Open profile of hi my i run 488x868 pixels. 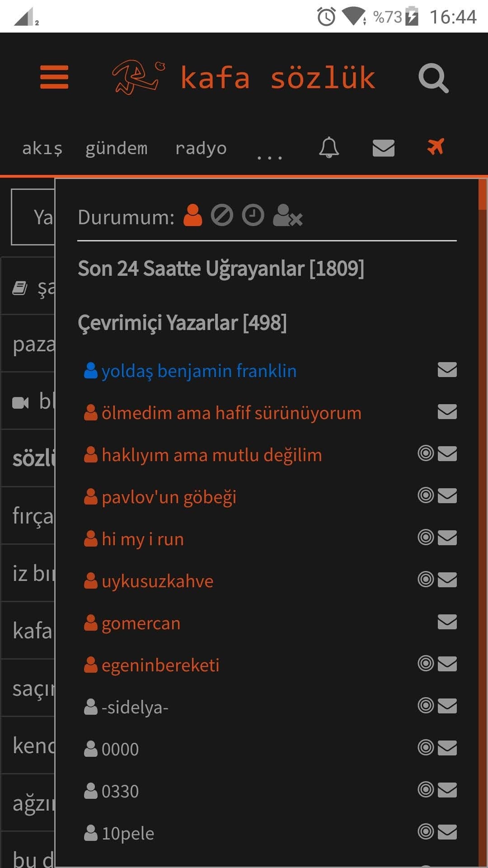pyautogui.click(x=143, y=539)
